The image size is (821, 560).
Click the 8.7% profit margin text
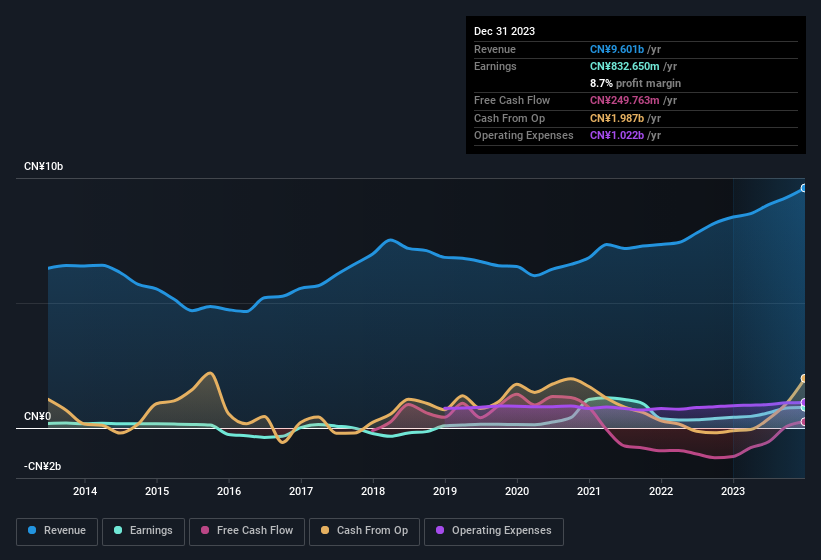click(x=635, y=83)
